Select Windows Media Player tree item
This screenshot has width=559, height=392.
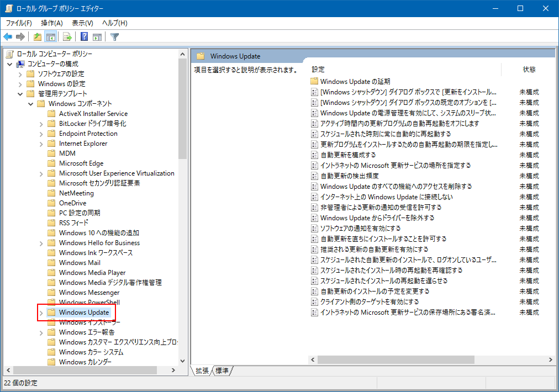(x=92, y=273)
